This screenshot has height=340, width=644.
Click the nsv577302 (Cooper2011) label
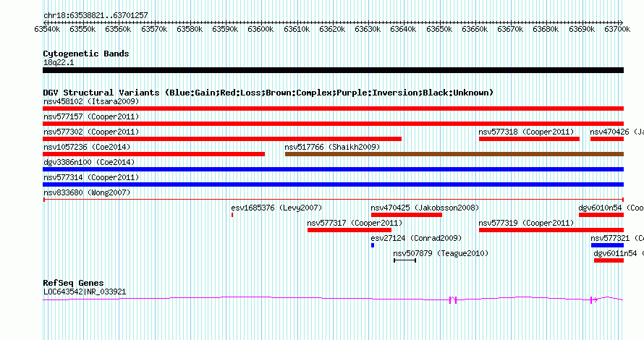(x=91, y=132)
